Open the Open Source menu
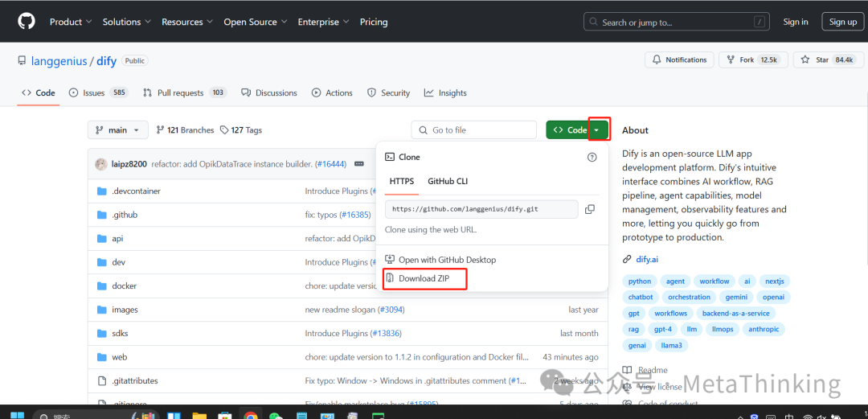The height and width of the screenshot is (419, 868). pyautogui.click(x=256, y=23)
